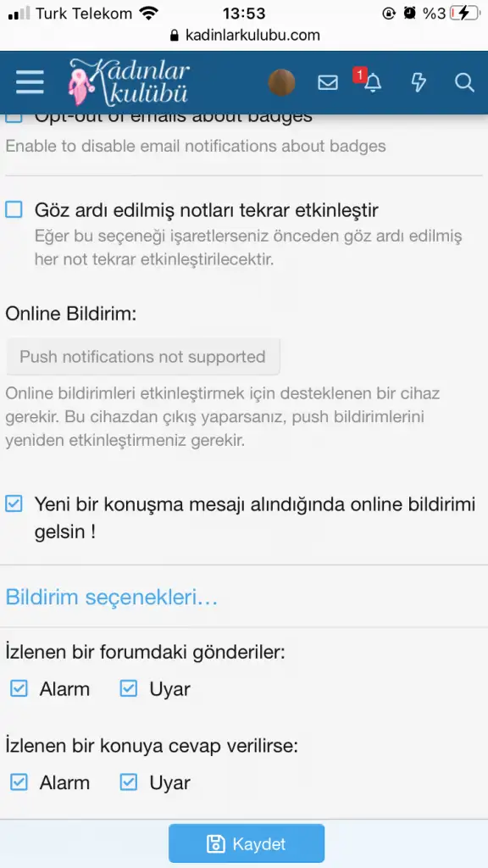
Task: Tap the kadinlarkulubu.com address bar
Action: [244, 36]
